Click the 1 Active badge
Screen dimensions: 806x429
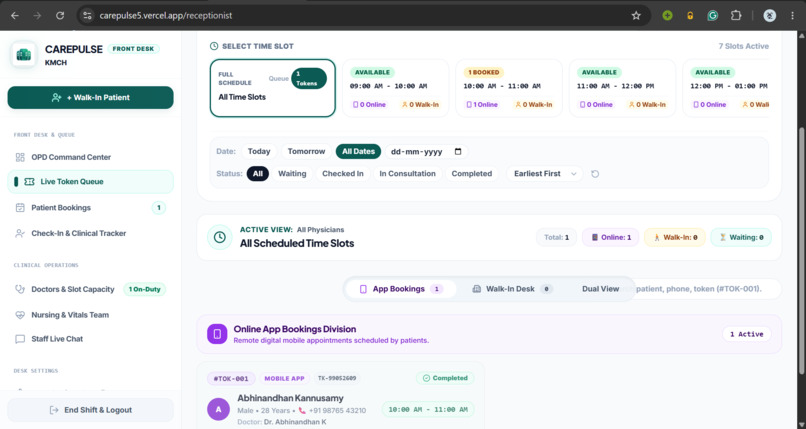[746, 334]
